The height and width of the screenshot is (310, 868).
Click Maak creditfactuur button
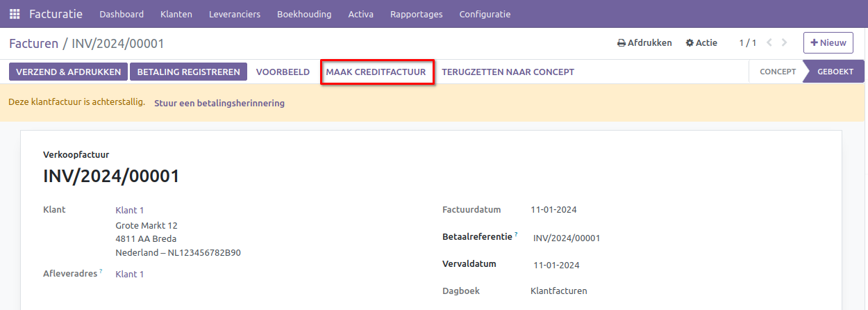376,72
